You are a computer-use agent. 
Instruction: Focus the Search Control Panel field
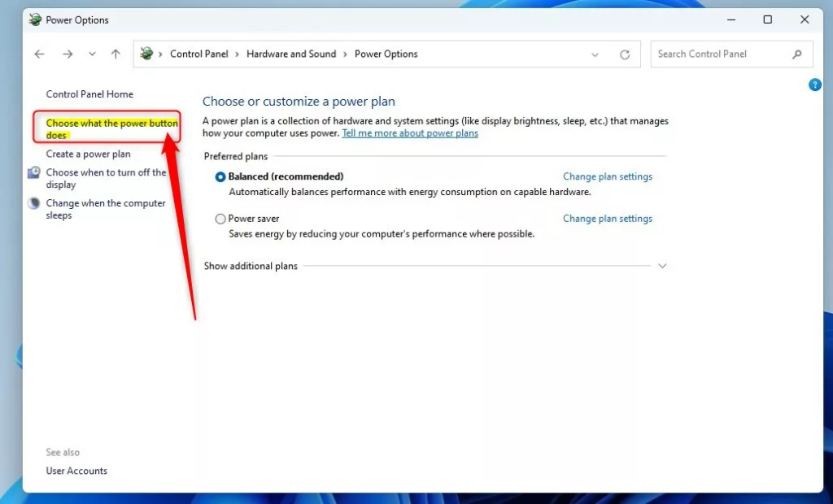tap(731, 54)
